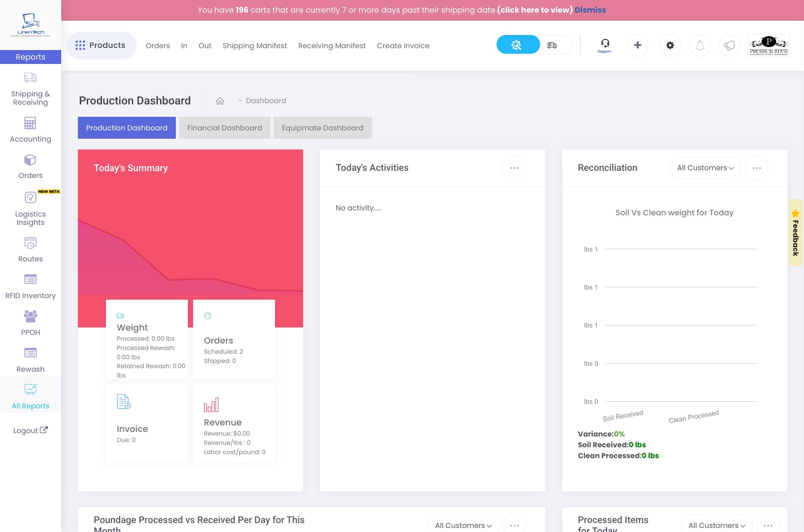Click the megaphone announcements icon

point(729,45)
